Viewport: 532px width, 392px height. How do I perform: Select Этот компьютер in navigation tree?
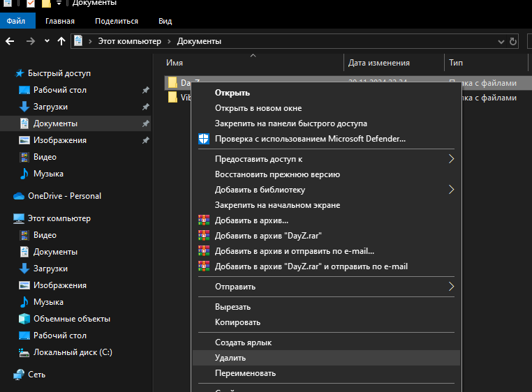[59, 218]
